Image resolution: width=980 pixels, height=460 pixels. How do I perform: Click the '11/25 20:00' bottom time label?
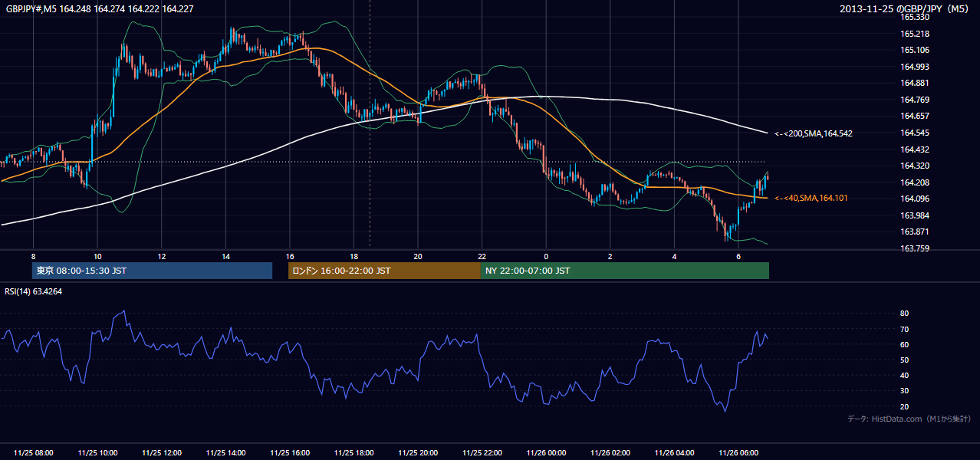coord(418,453)
